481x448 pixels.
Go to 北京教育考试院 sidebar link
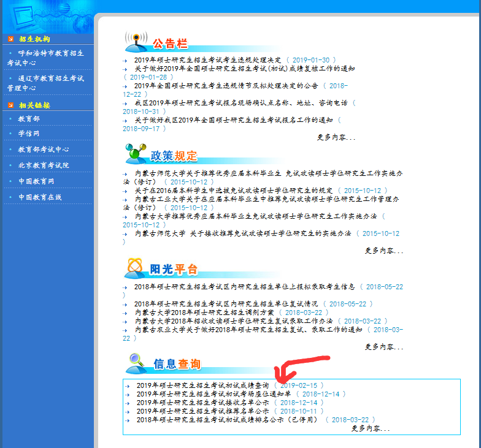(44, 165)
